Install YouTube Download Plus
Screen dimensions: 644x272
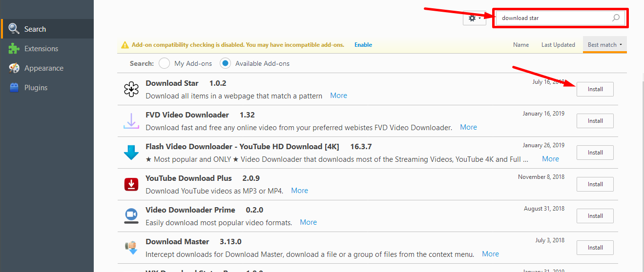click(595, 184)
